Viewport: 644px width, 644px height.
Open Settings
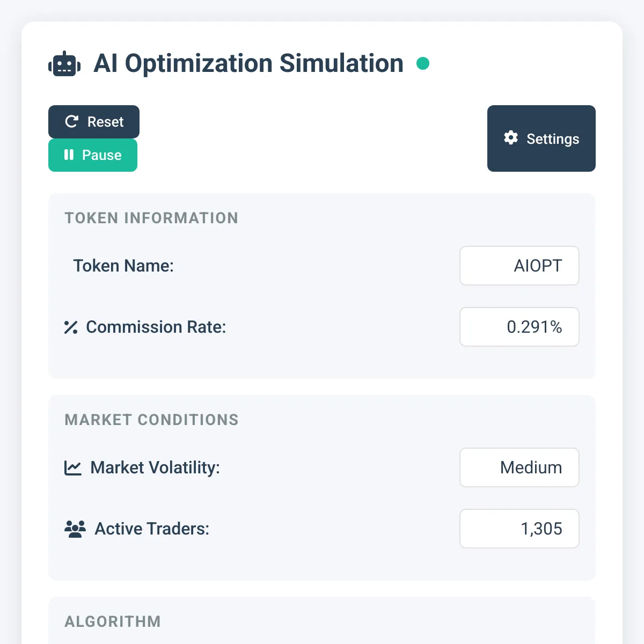(541, 138)
